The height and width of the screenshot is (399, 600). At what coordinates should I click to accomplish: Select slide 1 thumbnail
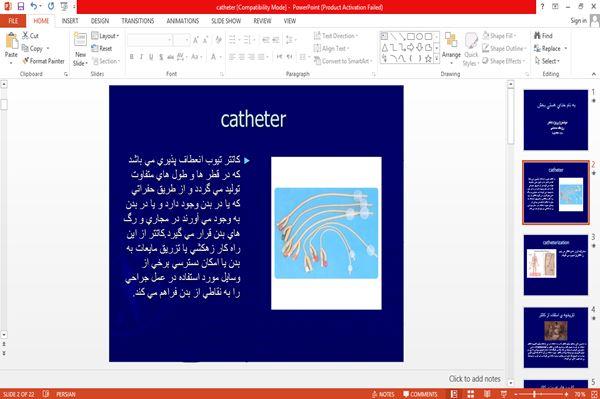[x=556, y=120]
